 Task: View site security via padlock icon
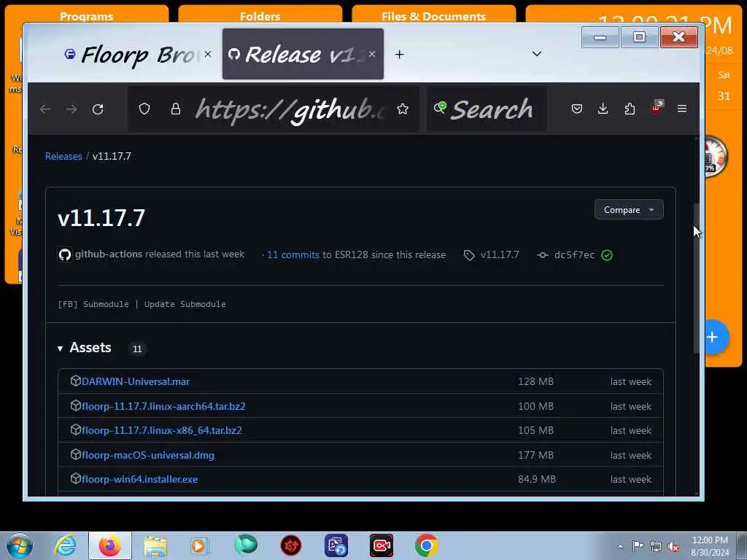176,109
